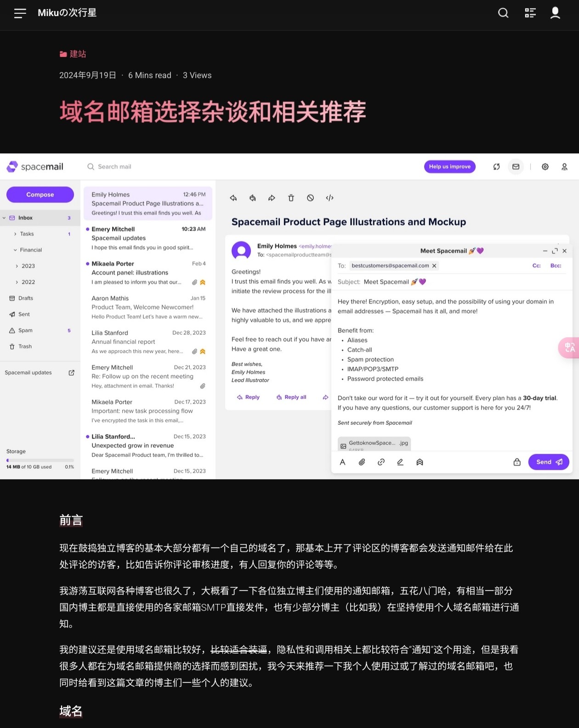Open Mikaela Porter Important new task email
579x728 pixels.
148,411
